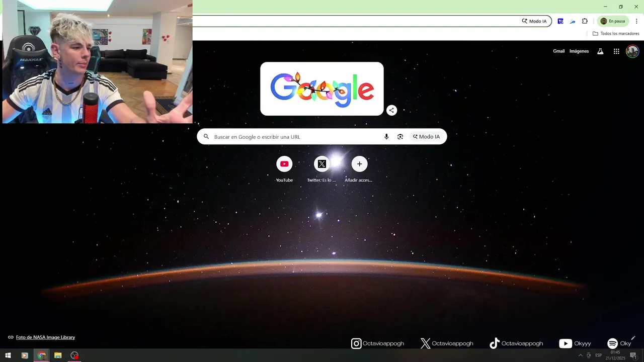
Task: Open the Windows notification center
Action: pyautogui.click(x=633, y=355)
